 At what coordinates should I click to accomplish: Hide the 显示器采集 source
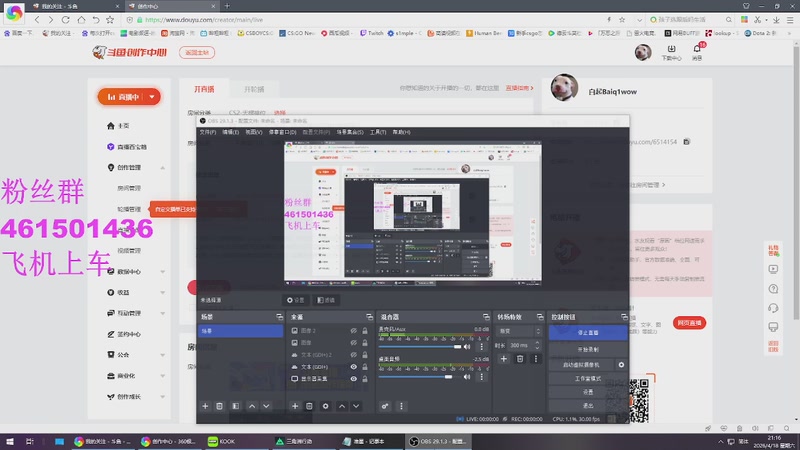(x=353, y=379)
